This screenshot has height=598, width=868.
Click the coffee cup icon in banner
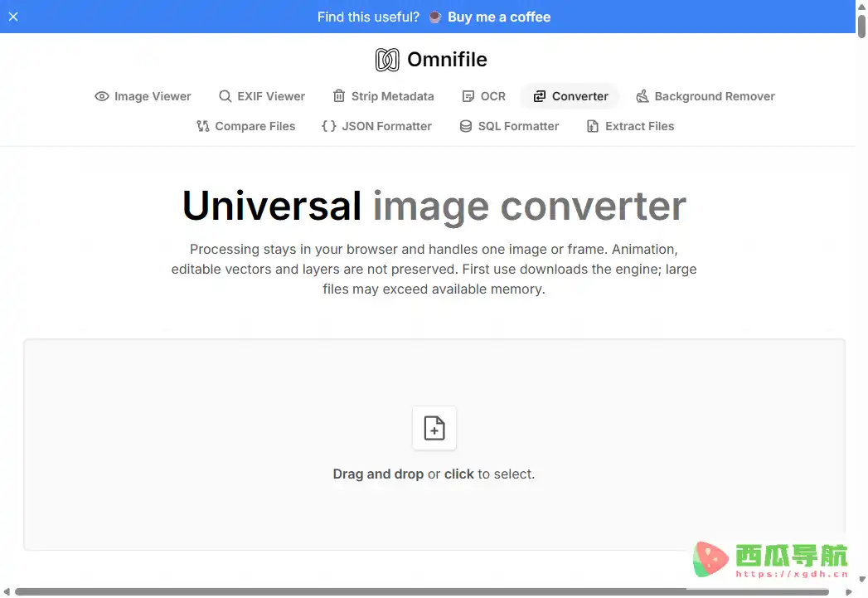[x=435, y=17]
